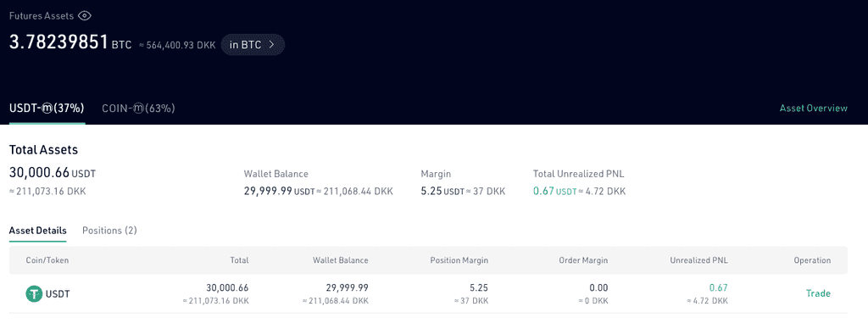The image size is (868, 329).
Task: Open the Asset Overview link
Action: tap(813, 108)
